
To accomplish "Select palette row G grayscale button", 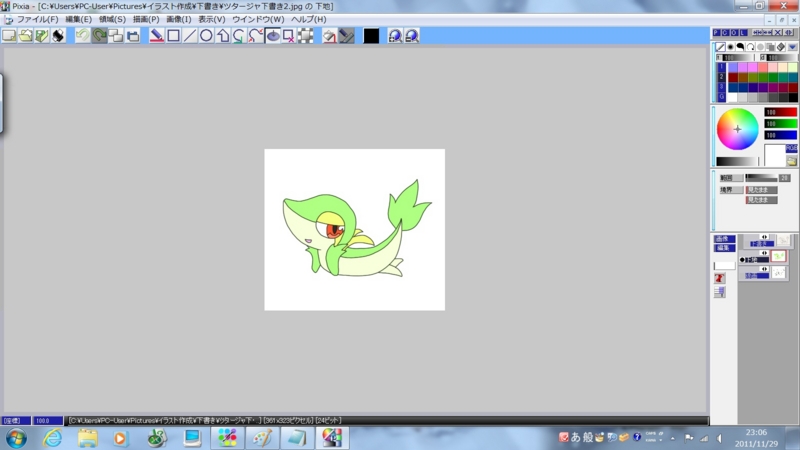I will [721, 97].
